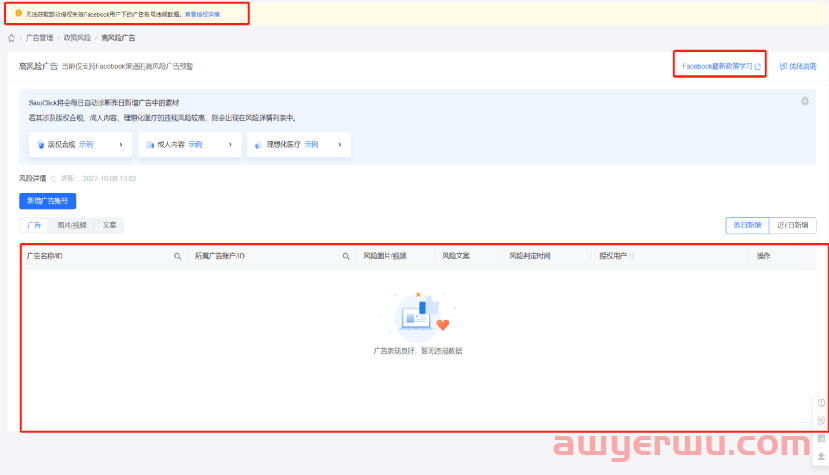Screen dimensions: 829x475
Task: Click the 优化咨询 link
Action: click(x=798, y=66)
